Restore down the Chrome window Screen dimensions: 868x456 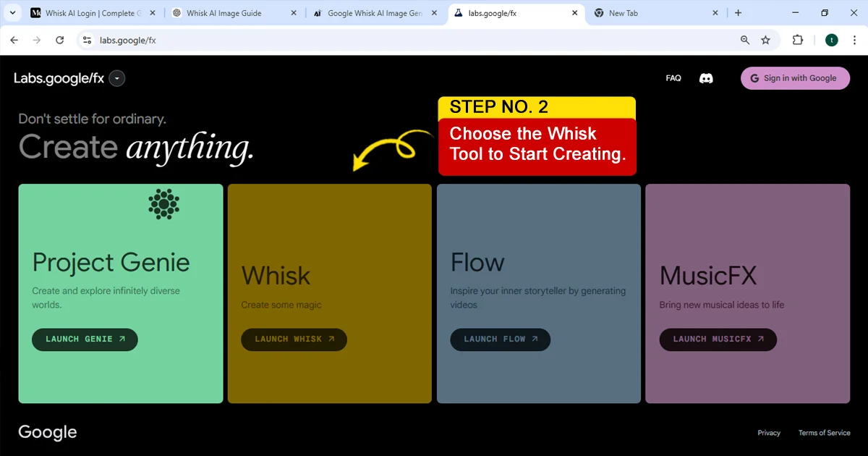click(825, 13)
